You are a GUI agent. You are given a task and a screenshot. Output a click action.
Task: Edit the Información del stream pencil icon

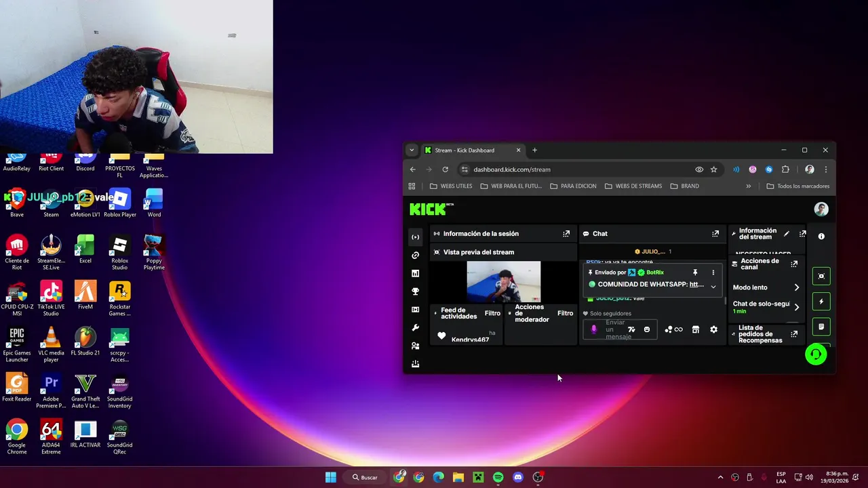(787, 234)
